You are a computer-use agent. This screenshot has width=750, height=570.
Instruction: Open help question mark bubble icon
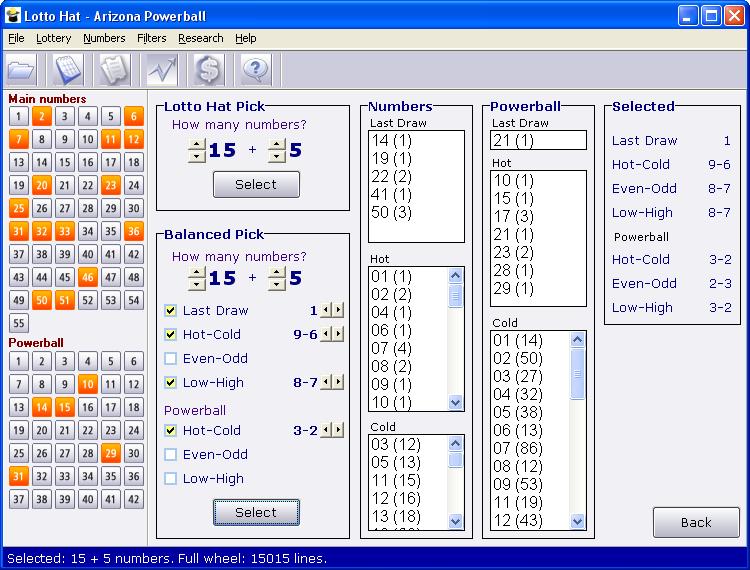coord(255,70)
